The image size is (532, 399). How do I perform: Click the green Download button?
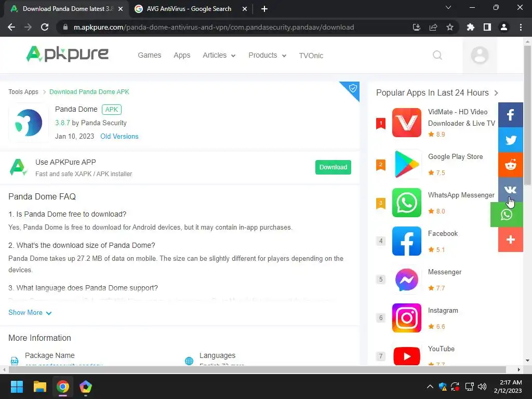click(x=333, y=167)
